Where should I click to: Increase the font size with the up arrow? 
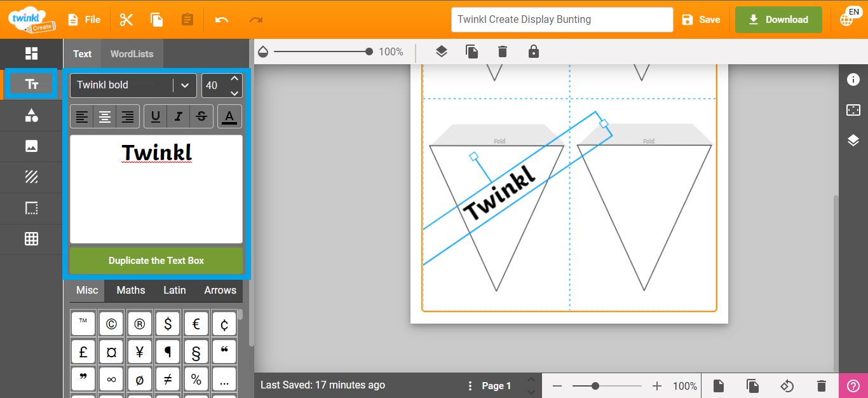(x=234, y=79)
